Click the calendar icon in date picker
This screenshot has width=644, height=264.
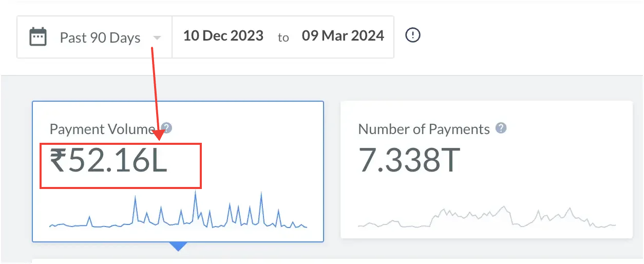click(x=38, y=37)
